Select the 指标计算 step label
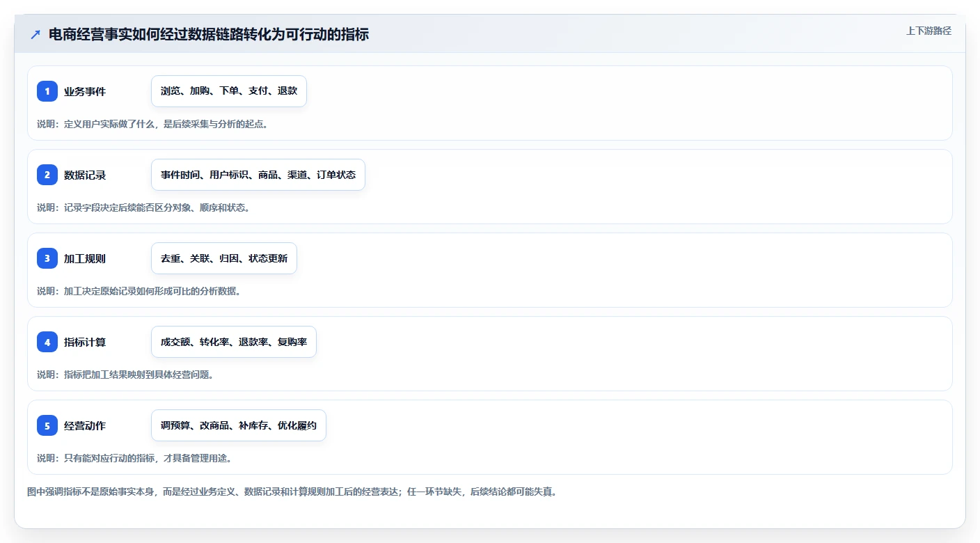 [x=85, y=342]
